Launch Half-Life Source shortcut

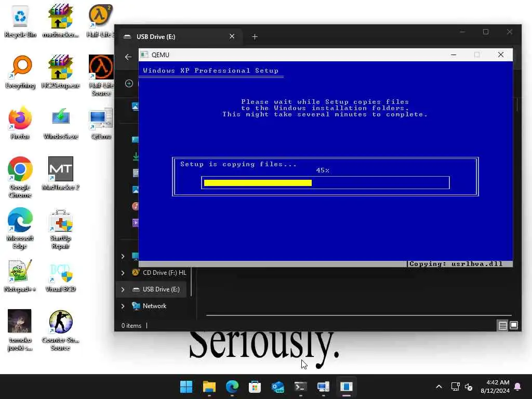coord(101,75)
